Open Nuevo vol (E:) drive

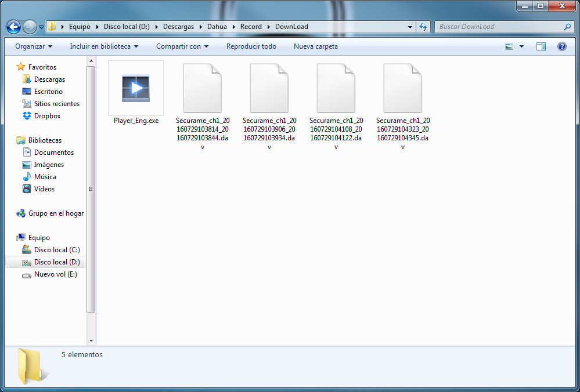click(56, 274)
